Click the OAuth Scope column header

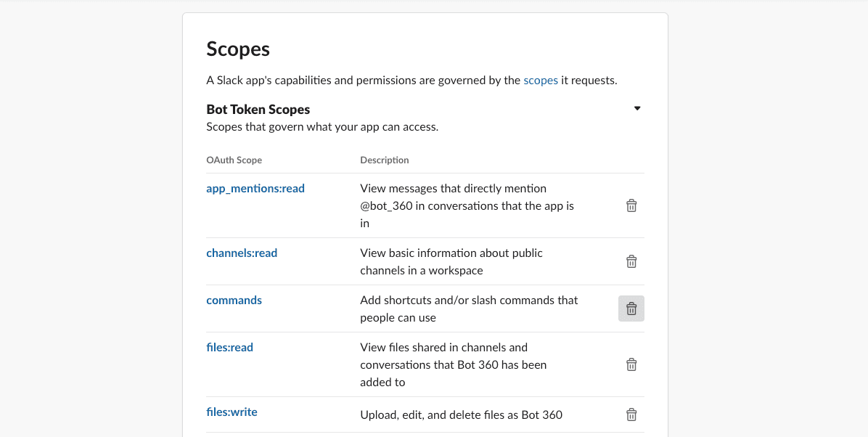click(234, 160)
